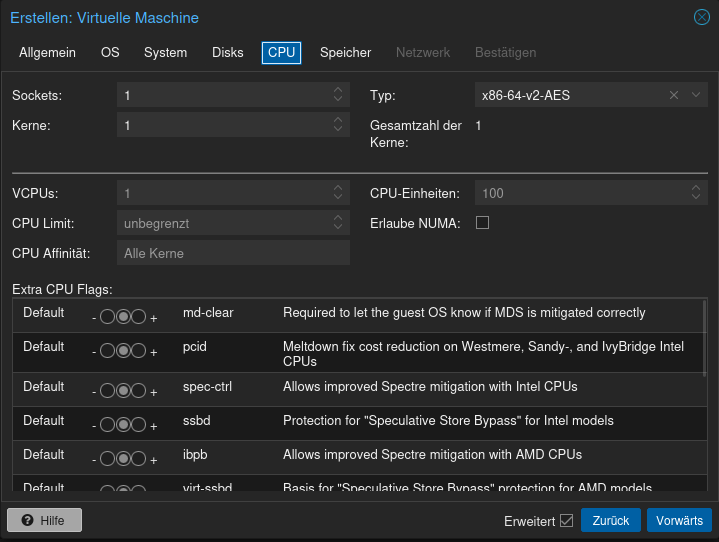The image size is (719, 542).
Task: Switch to the Allgemein tab
Action: [x=47, y=53]
